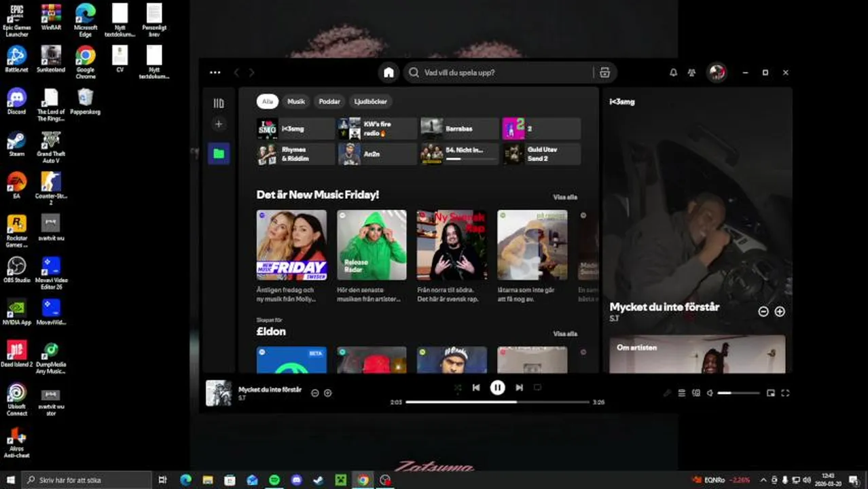The width and height of the screenshot is (868, 489).
Task: Skip to previous track
Action: (476, 387)
